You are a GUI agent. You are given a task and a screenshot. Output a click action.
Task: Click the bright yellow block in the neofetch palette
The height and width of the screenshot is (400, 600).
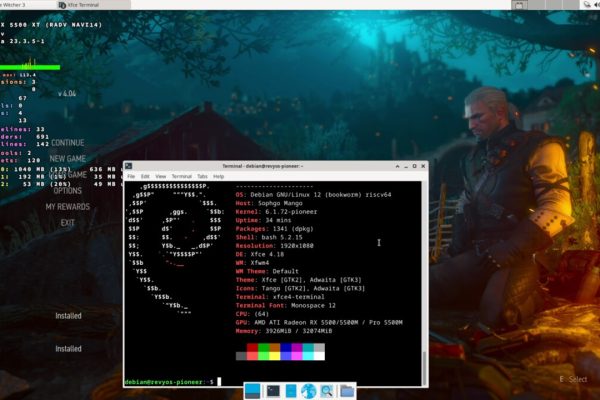pyautogui.click(x=274, y=356)
